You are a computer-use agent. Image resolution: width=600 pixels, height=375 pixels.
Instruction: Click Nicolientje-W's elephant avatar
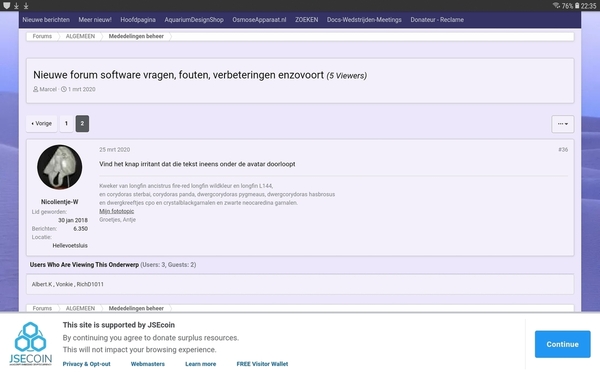coord(59,167)
